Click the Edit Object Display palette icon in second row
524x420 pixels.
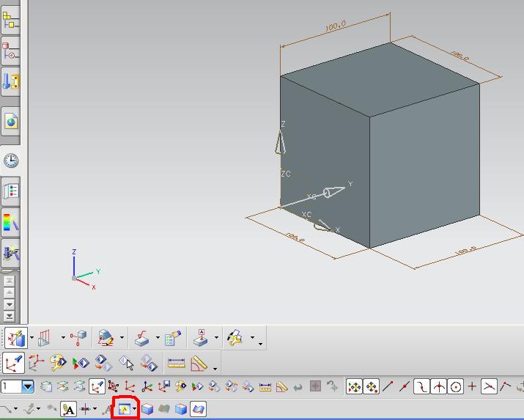point(59,363)
